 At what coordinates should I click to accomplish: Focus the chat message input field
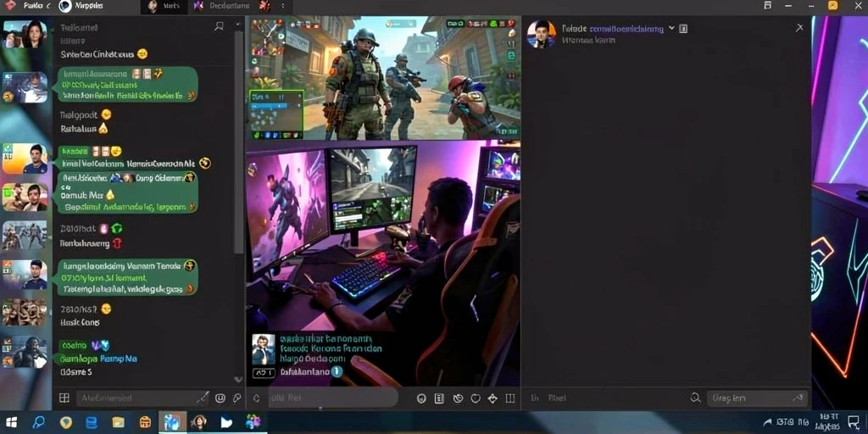pos(142,398)
